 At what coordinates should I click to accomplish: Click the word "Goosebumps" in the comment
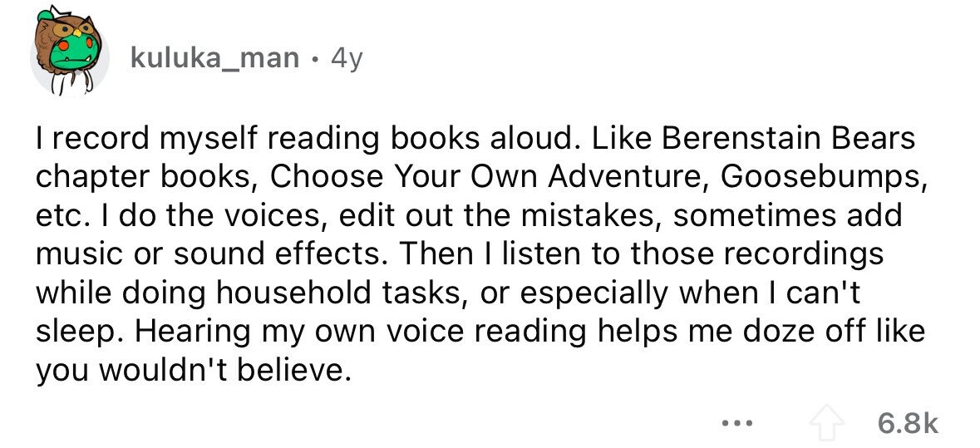(x=820, y=177)
